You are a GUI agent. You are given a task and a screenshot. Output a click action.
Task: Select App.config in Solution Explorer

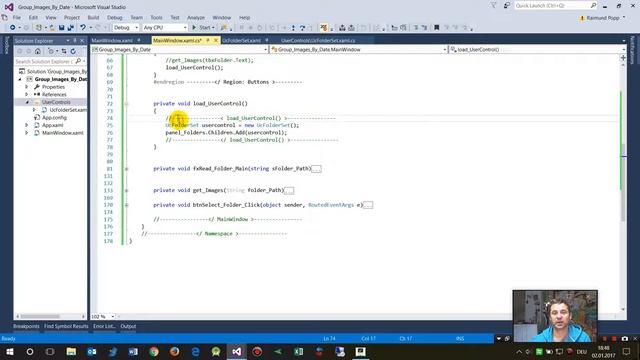tap(54, 118)
